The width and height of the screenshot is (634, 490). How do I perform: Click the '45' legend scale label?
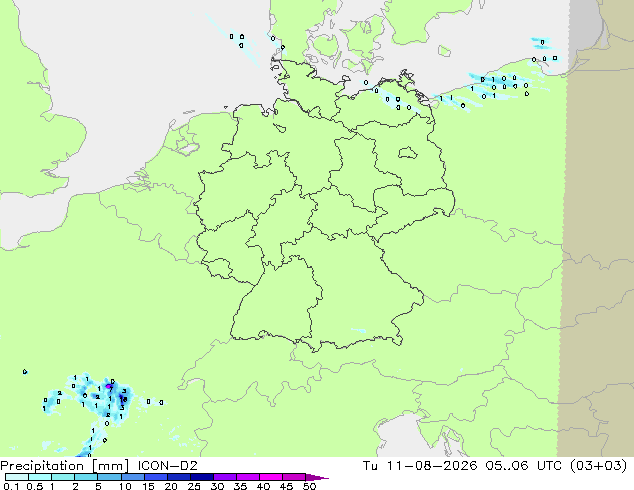click(x=286, y=486)
